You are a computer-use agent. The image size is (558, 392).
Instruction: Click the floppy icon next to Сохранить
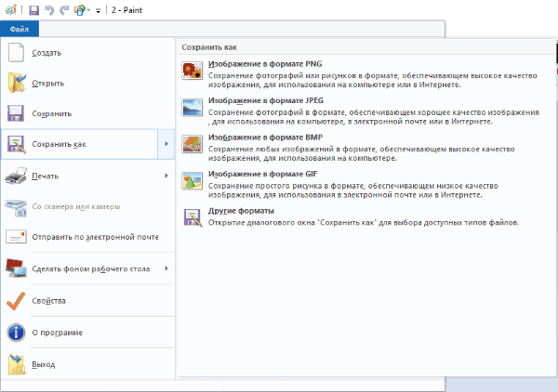coord(16,113)
